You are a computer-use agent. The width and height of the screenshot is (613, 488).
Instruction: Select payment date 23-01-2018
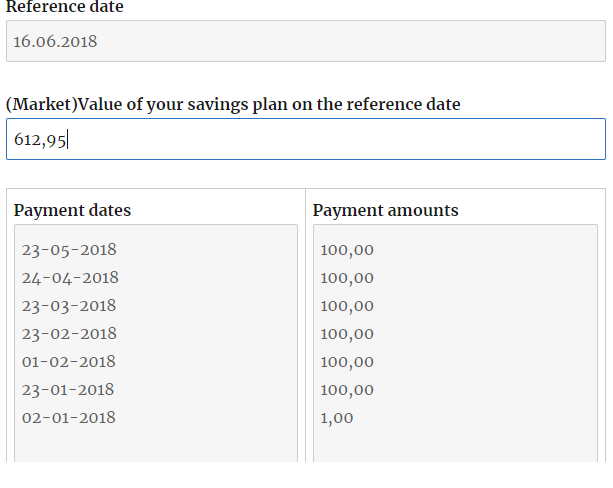68,390
